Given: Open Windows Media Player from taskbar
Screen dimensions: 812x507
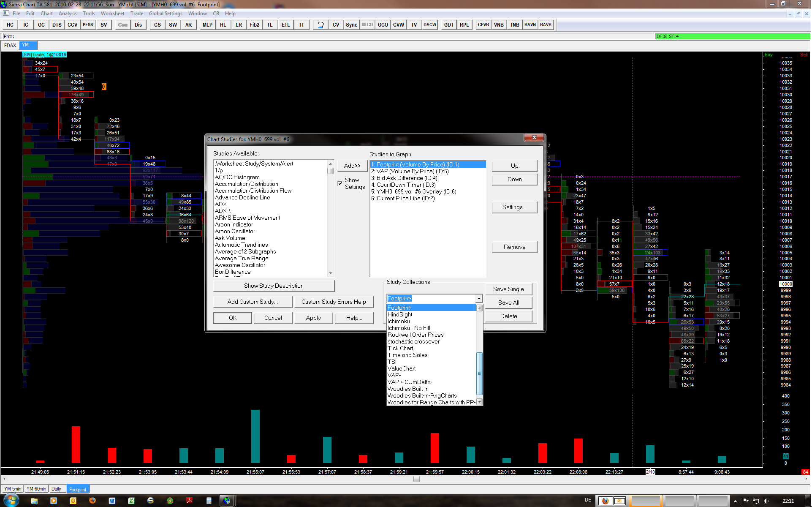Looking at the screenshot, I should click(54, 501).
